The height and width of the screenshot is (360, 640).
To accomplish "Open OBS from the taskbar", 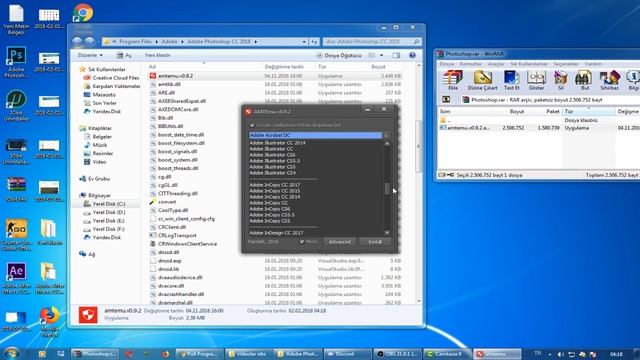I will 398,354.
